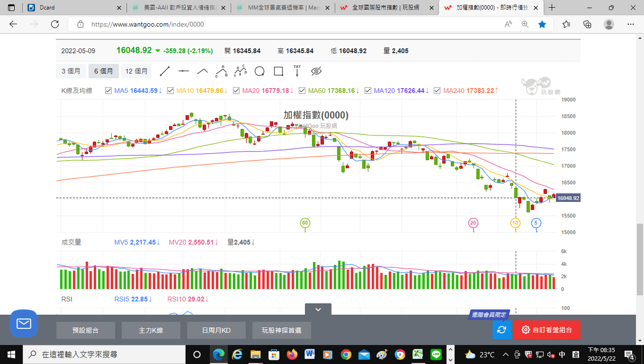Viewport: 644px width, 364px height.
Task: Click the browser address bar URL
Action: (x=147, y=24)
